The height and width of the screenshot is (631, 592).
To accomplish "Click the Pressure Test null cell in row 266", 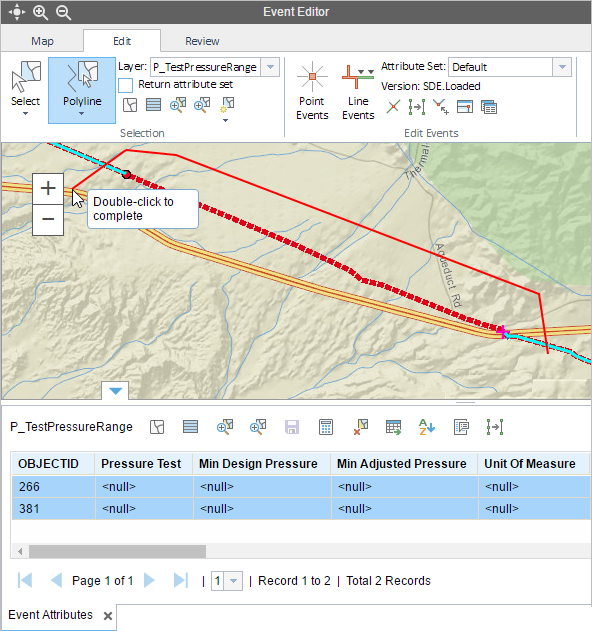I will [144, 487].
